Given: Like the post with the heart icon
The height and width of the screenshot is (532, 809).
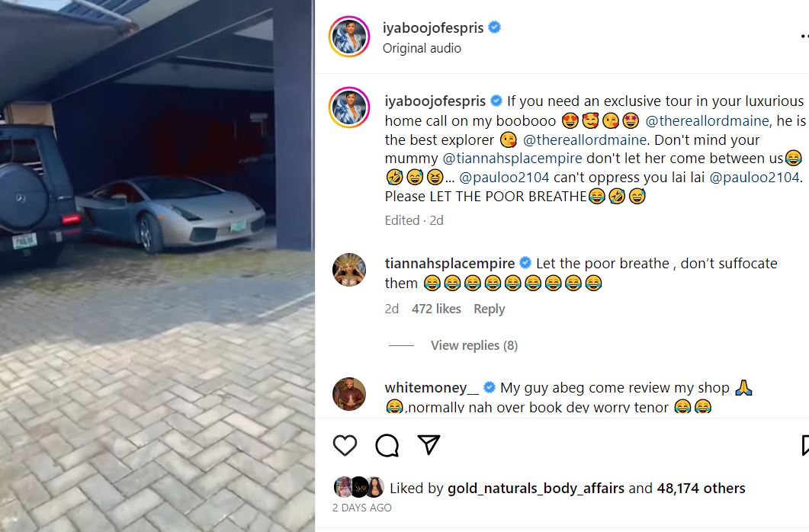Looking at the screenshot, I should pos(345,445).
